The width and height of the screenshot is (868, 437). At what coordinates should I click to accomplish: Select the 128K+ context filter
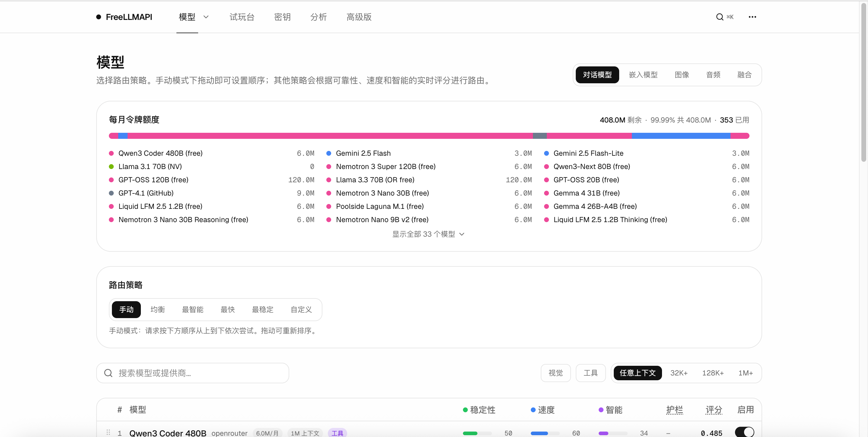point(713,373)
